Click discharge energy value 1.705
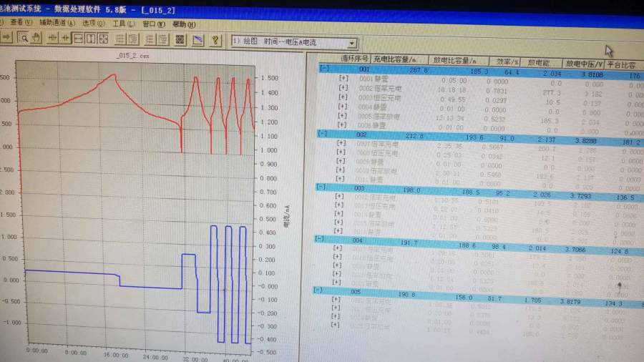644x362 pixels. point(532,300)
